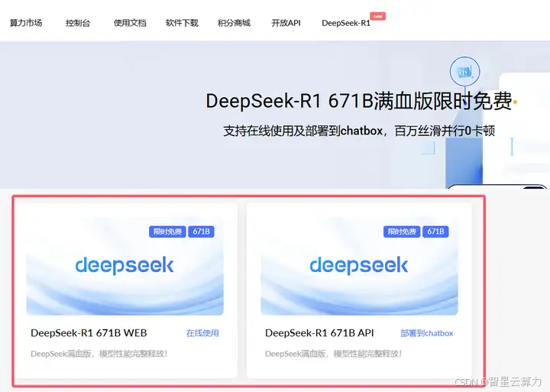This screenshot has height=392, width=550.
Task: Click 开放API in the top menu
Action: pos(286,23)
